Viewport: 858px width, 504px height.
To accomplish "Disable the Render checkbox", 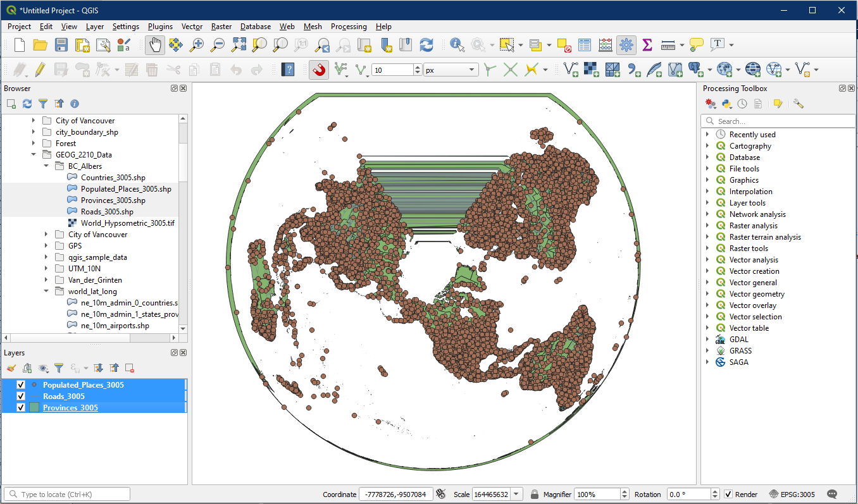I will (728, 494).
